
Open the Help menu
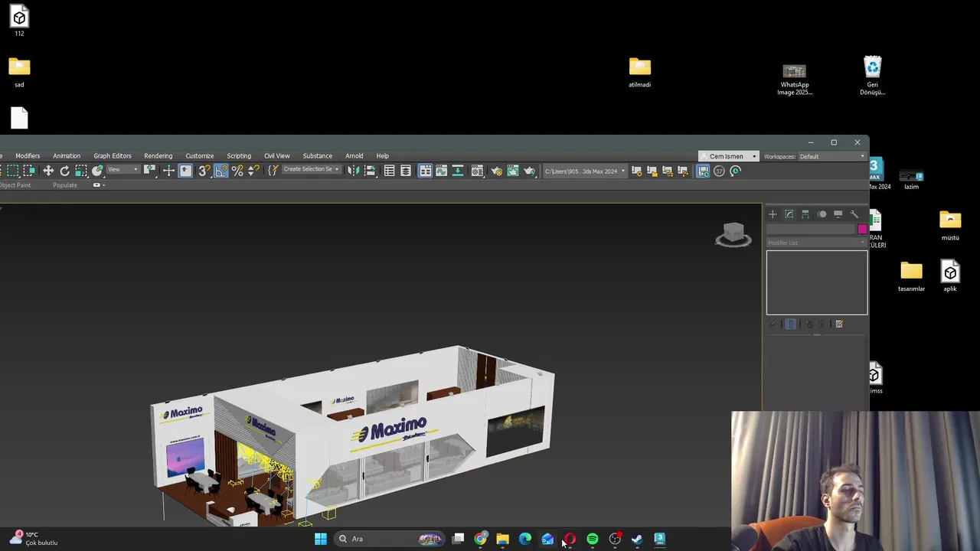[x=382, y=155]
